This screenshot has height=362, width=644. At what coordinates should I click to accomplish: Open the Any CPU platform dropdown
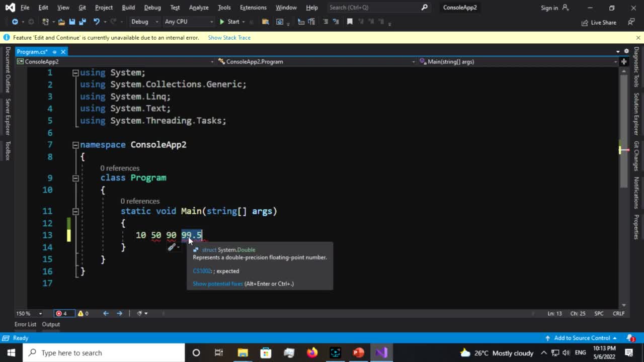point(189,22)
